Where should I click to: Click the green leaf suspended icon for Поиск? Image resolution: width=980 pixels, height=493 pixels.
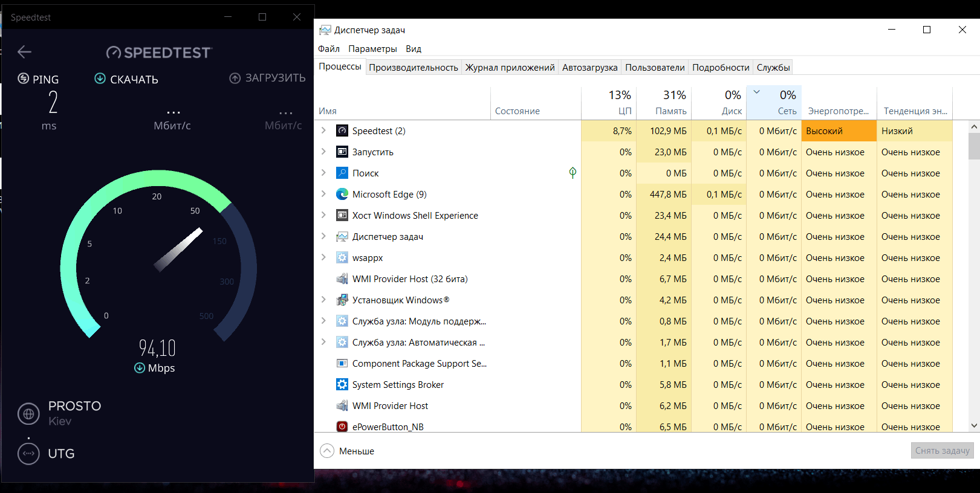pos(573,173)
